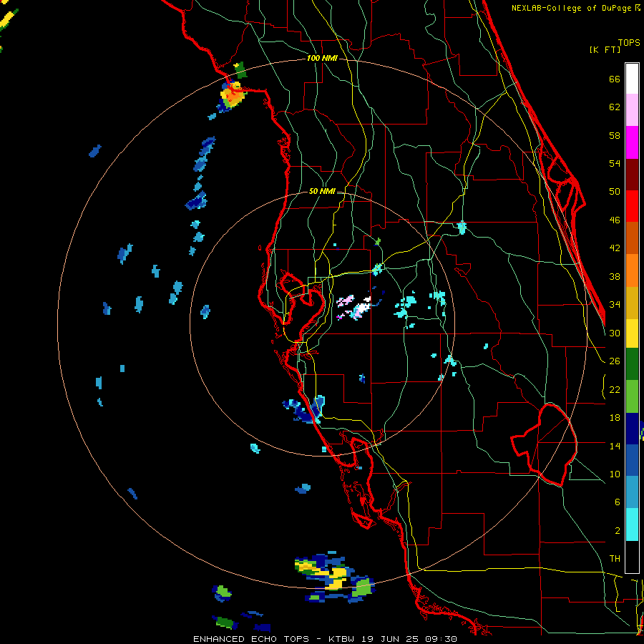Screen dimensions: 644x644
Task: Click the "10" legend value
Action: (x=615, y=474)
